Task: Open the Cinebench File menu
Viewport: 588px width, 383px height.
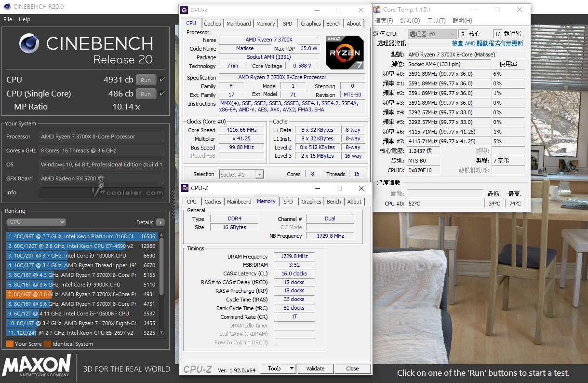Action: click(x=8, y=19)
